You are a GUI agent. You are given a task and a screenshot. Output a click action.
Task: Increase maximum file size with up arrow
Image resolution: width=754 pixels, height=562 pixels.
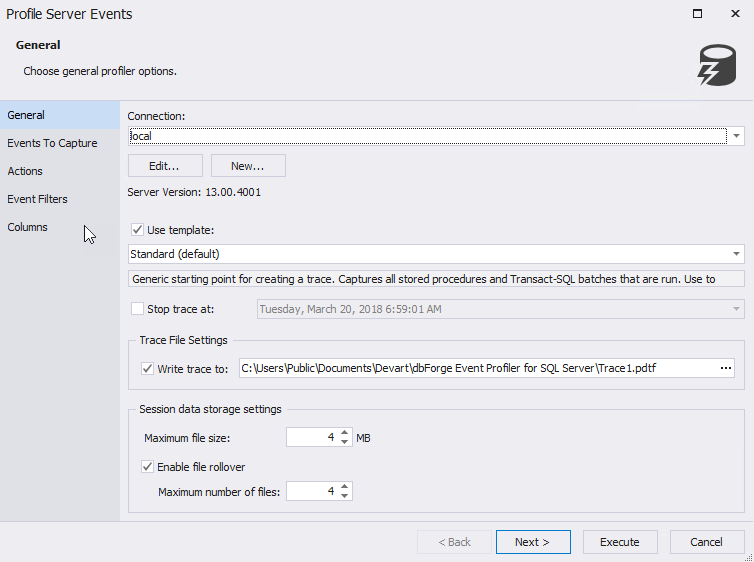click(x=345, y=433)
